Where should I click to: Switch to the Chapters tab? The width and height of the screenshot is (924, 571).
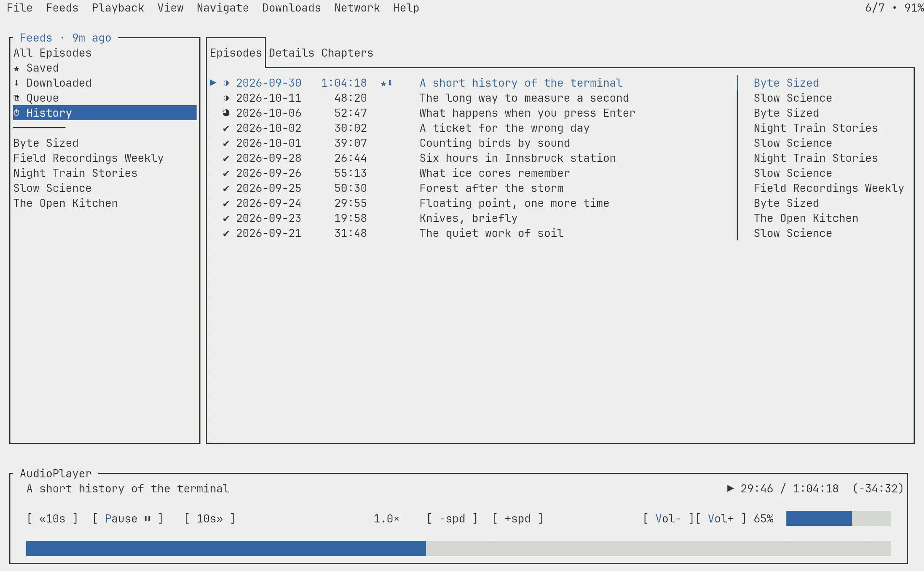pos(347,53)
